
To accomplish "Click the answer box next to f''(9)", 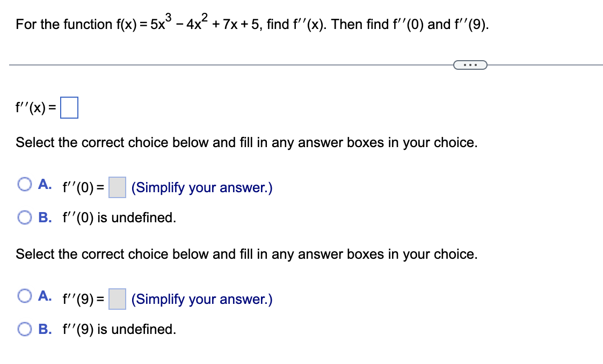I will pos(117,299).
